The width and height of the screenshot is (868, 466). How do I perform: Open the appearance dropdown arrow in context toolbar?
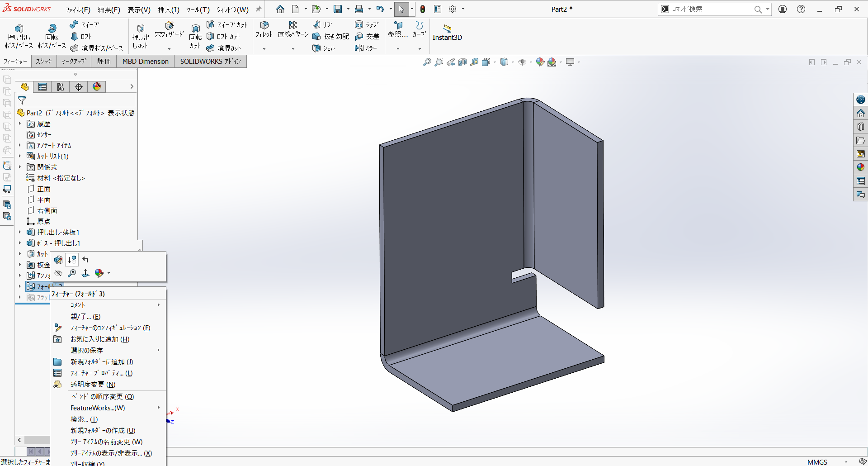(108, 273)
